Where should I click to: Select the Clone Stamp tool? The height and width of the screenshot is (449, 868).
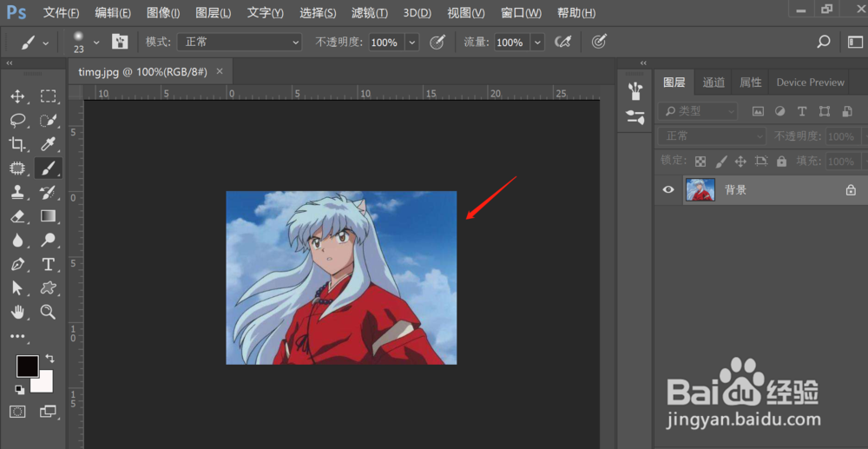tap(17, 192)
